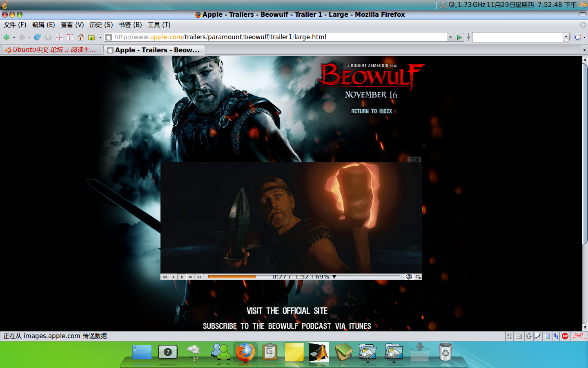Screen dimensions: 588x368
Task: Click the up-arrow icon in the status bar
Action: (529, 336)
